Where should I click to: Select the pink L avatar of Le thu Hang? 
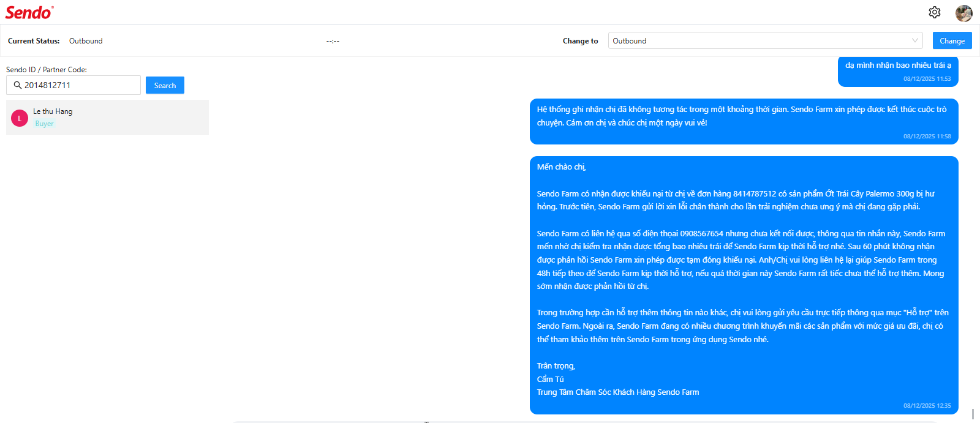pyautogui.click(x=20, y=118)
